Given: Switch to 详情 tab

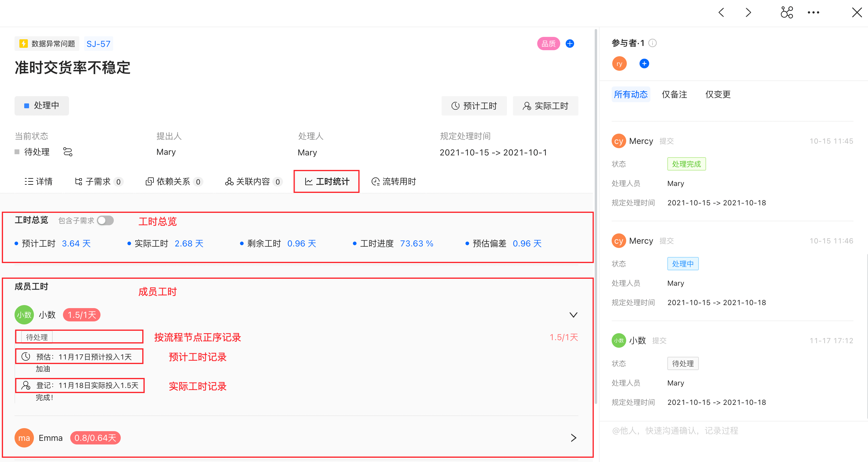Looking at the screenshot, I should pos(39,181).
